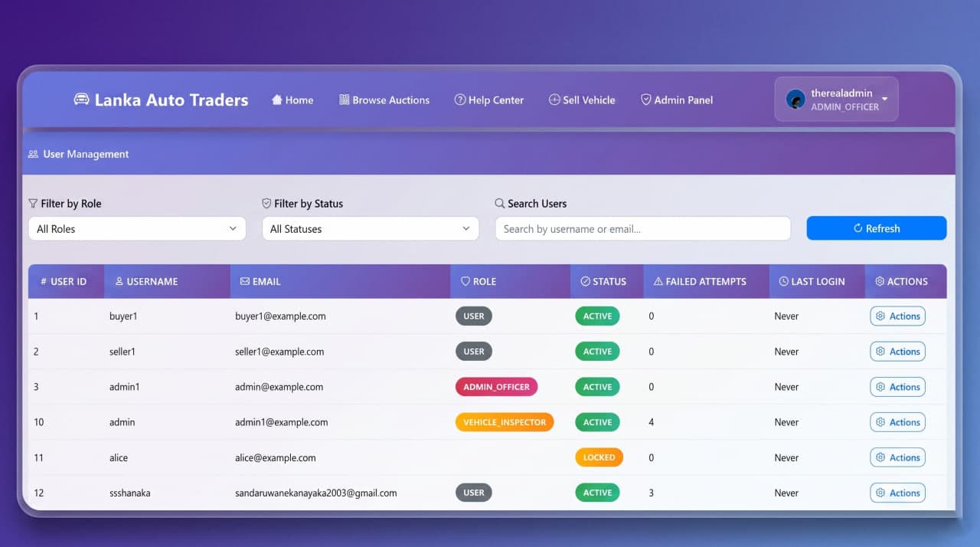The width and height of the screenshot is (980, 547).
Task: Click the warning triangle in Failed Attempts header
Action: coord(658,282)
